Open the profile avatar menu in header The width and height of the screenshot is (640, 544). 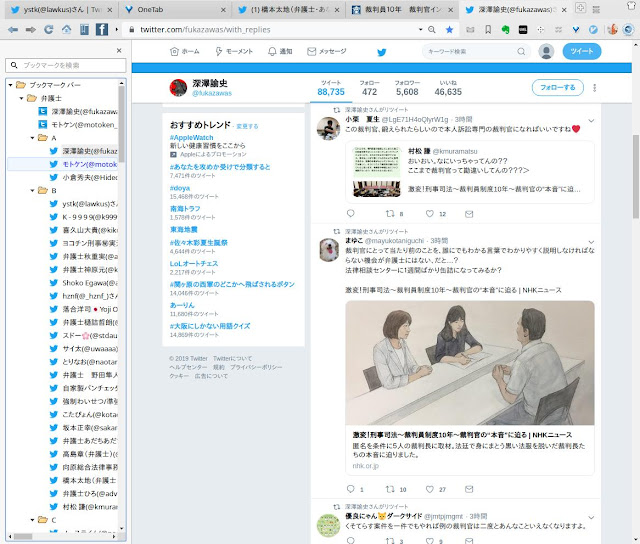tap(546, 51)
